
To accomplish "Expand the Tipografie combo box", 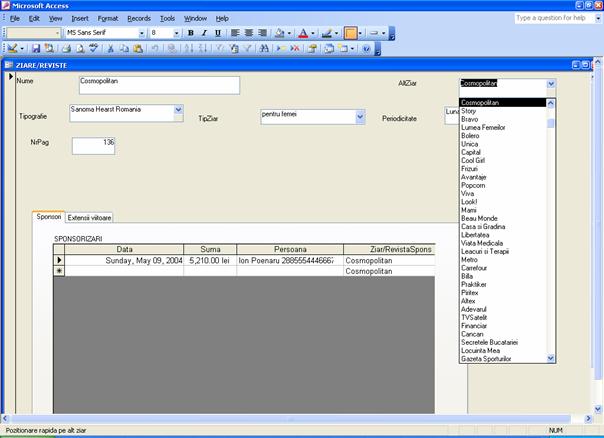I will (x=179, y=109).
